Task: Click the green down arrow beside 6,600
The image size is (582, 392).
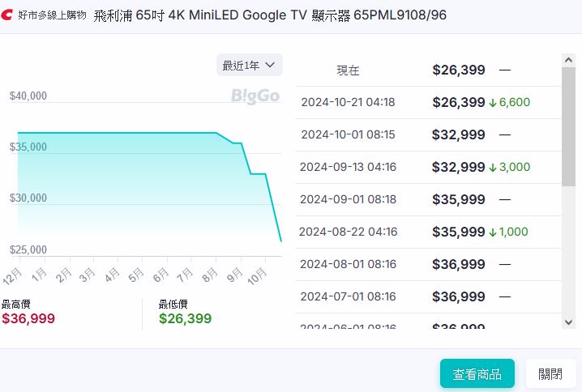Action: tap(493, 103)
